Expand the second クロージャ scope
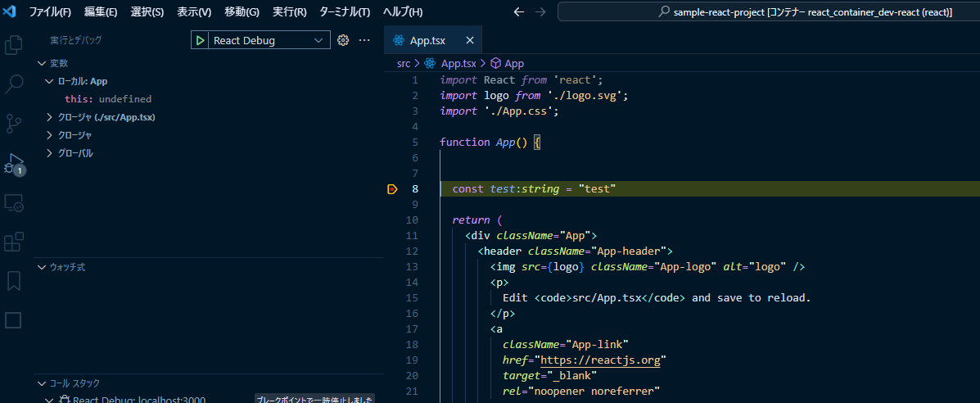 (x=49, y=135)
